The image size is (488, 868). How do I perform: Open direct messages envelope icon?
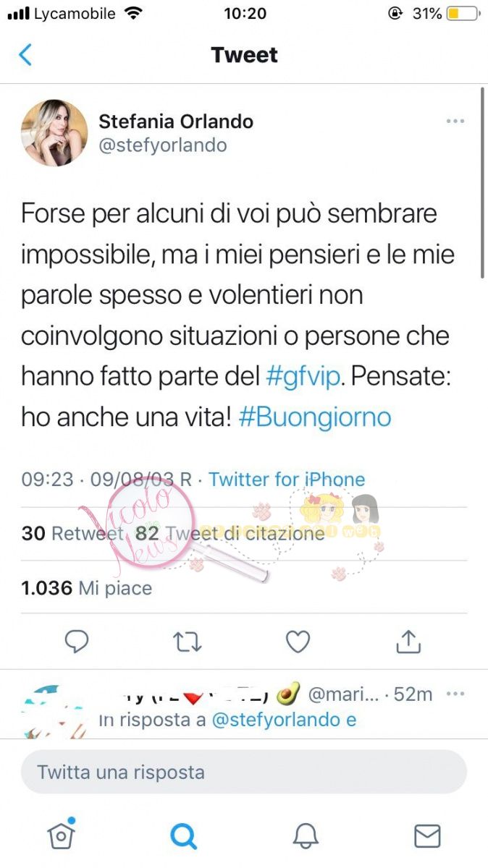coord(427,836)
